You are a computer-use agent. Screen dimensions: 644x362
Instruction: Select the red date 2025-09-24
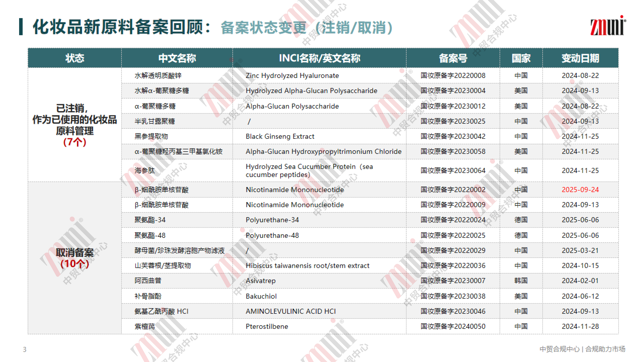(580, 190)
